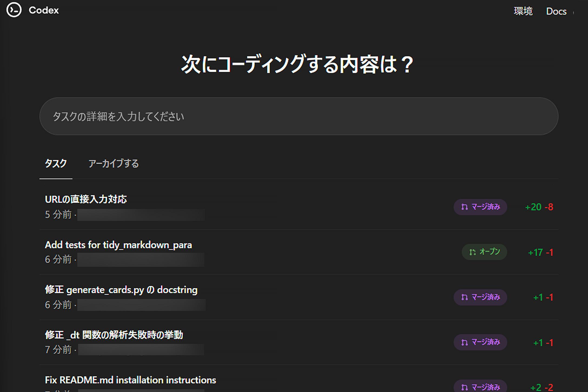Click the Codex terminal logo icon
The image size is (588, 392).
15,10
